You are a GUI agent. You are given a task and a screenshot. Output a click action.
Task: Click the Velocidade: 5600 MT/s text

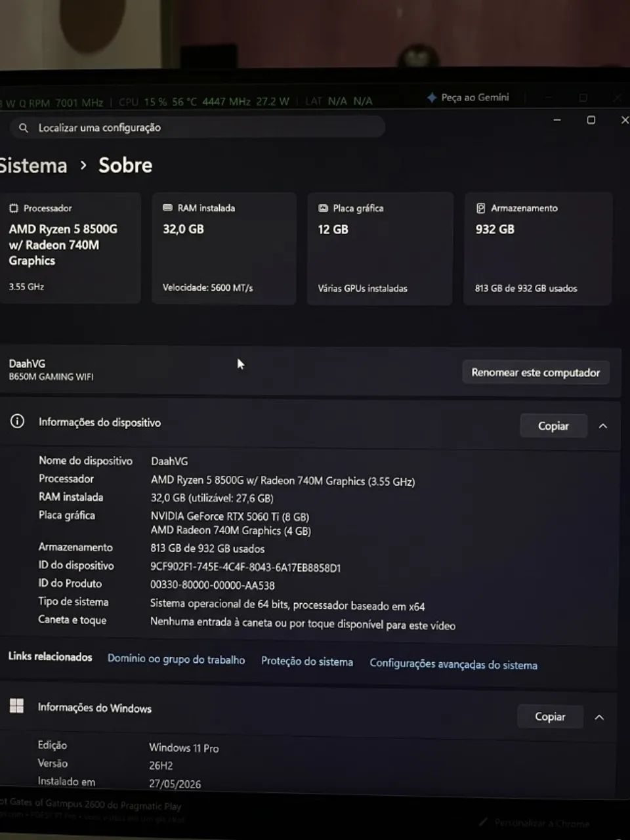tap(207, 287)
